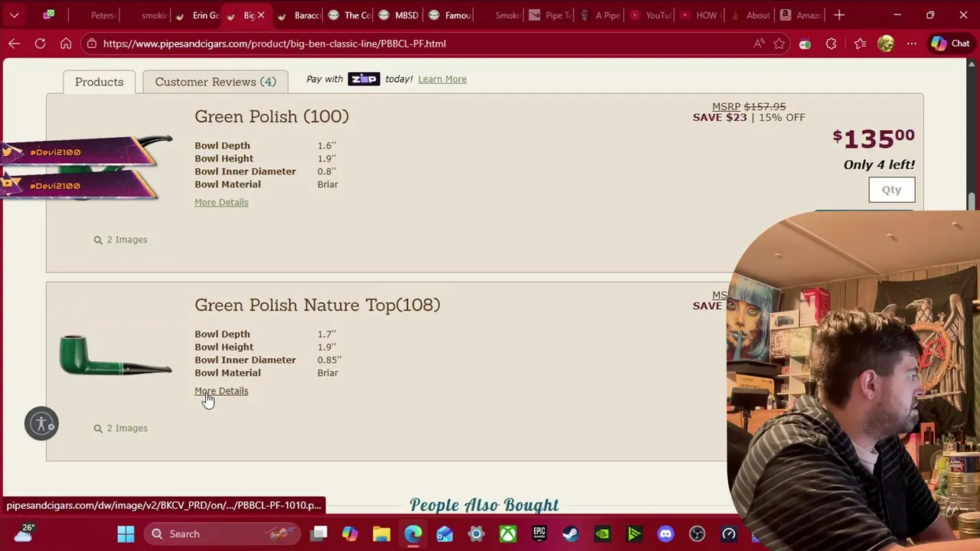Open Settings gear on taskbar

476,534
